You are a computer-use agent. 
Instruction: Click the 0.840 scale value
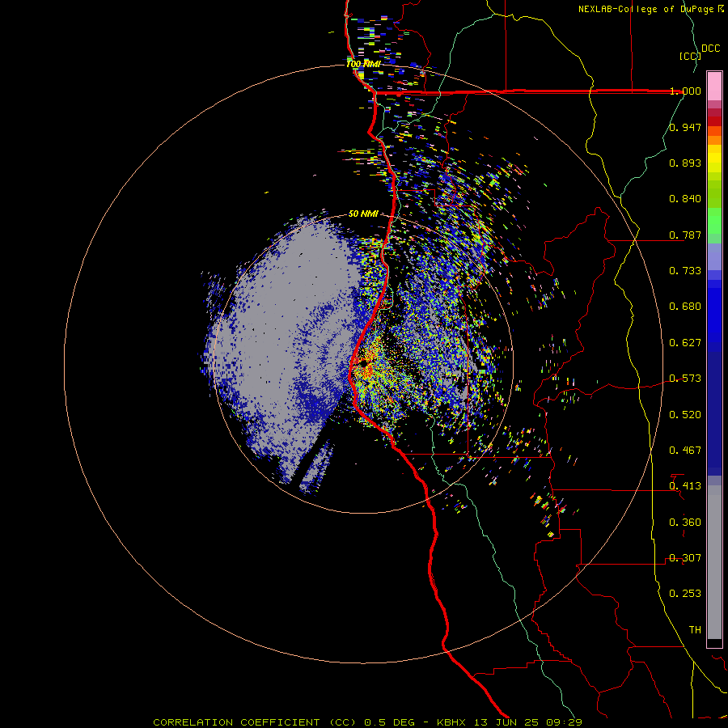point(685,199)
